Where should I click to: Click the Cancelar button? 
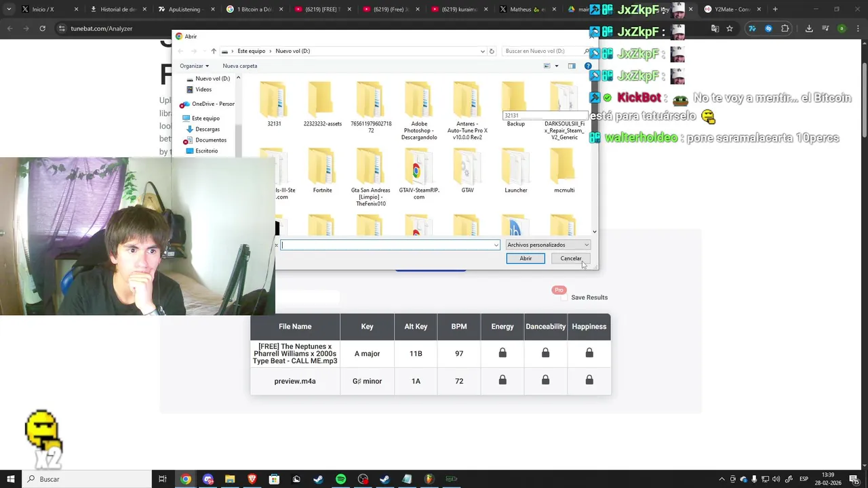pyautogui.click(x=571, y=258)
